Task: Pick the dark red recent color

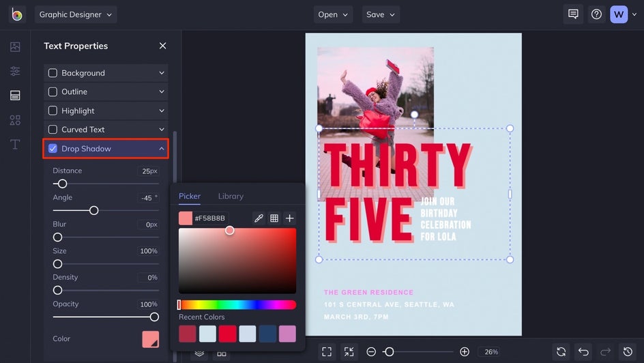Action: pyautogui.click(x=188, y=334)
